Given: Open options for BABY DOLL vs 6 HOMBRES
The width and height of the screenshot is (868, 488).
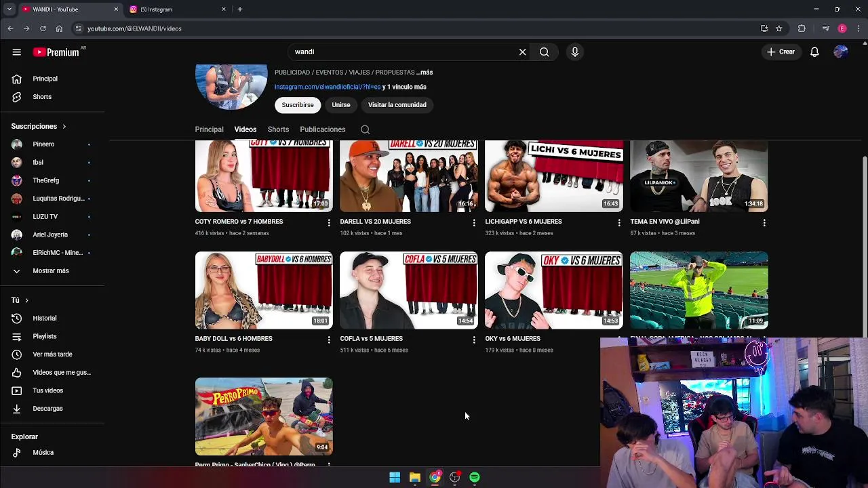Looking at the screenshot, I should (x=329, y=340).
